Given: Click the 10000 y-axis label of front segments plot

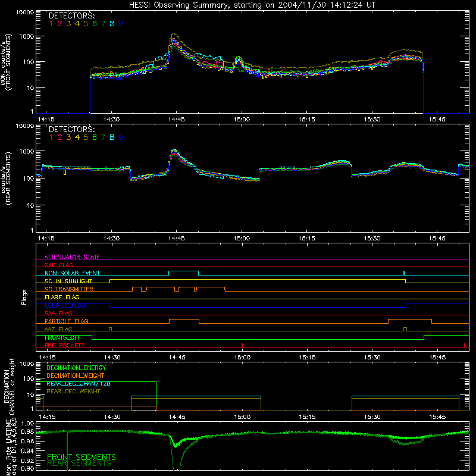Looking at the screenshot, I should (x=25, y=12).
